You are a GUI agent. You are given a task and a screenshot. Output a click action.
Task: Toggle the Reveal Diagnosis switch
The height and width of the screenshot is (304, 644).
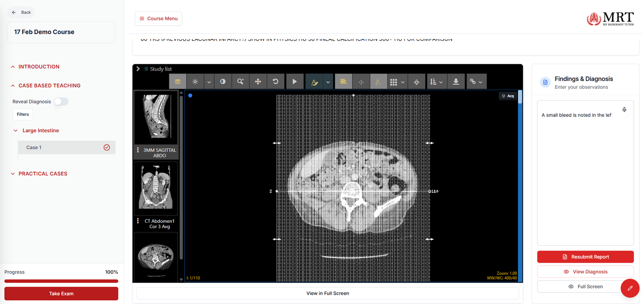click(61, 101)
